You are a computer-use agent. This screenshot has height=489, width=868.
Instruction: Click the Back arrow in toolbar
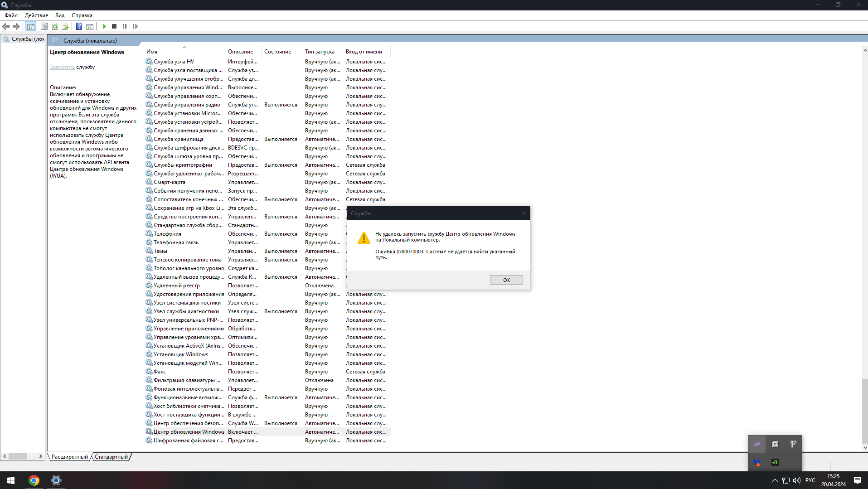point(6,26)
